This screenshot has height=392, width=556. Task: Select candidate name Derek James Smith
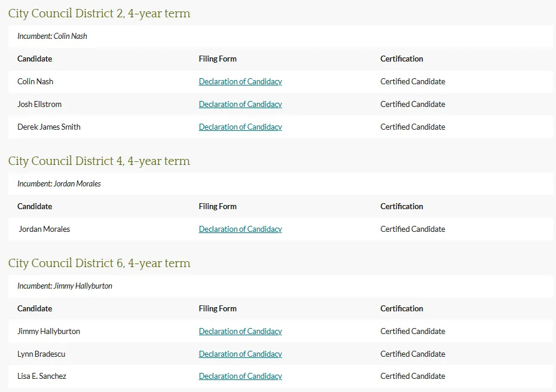click(49, 127)
